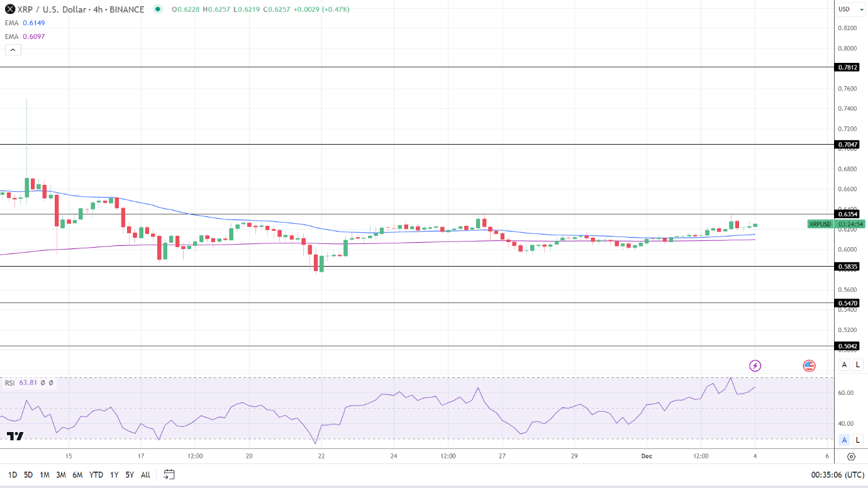Click the green market status dot
The width and height of the screenshot is (868, 488).
tap(157, 9)
